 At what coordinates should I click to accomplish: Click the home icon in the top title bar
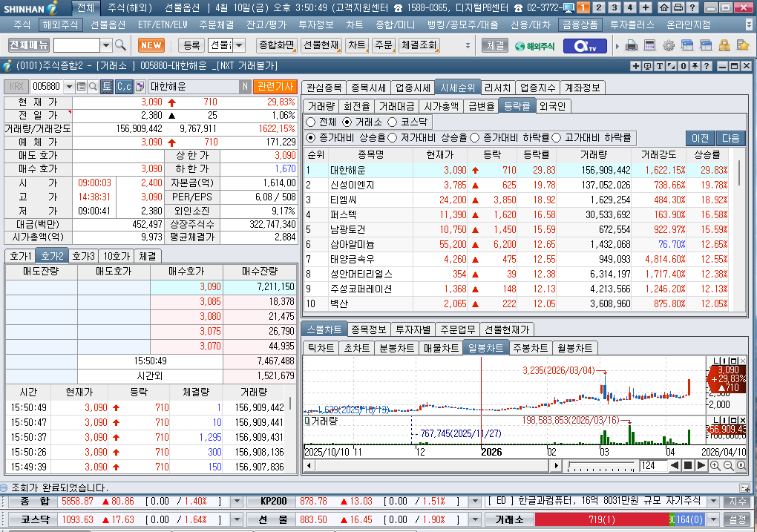pos(664,7)
